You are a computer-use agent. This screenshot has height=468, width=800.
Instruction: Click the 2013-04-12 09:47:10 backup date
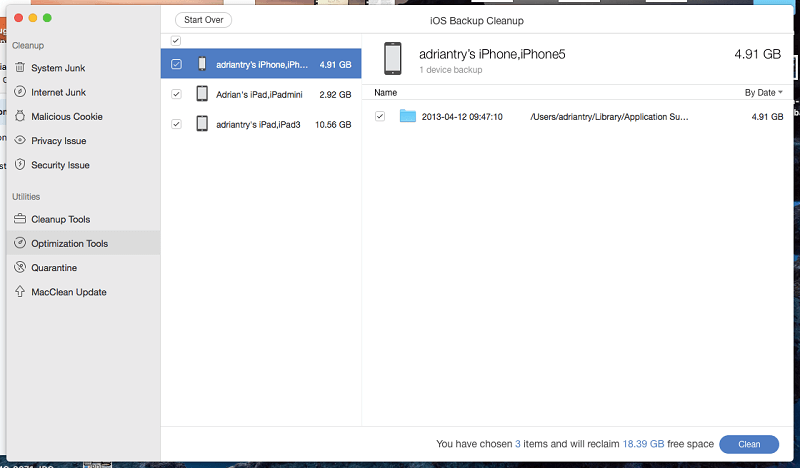point(462,116)
